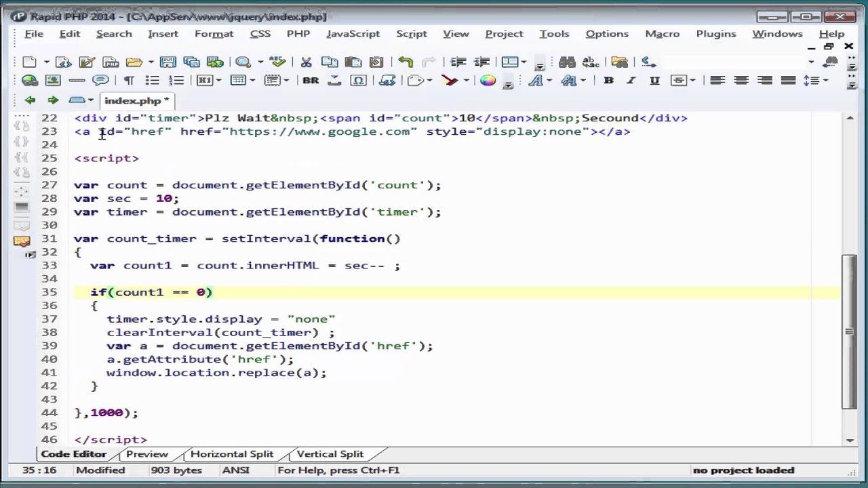Click the outdent lines icon
The width and height of the screenshot is (868, 488).
pyautogui.click(x=481, y=62)
